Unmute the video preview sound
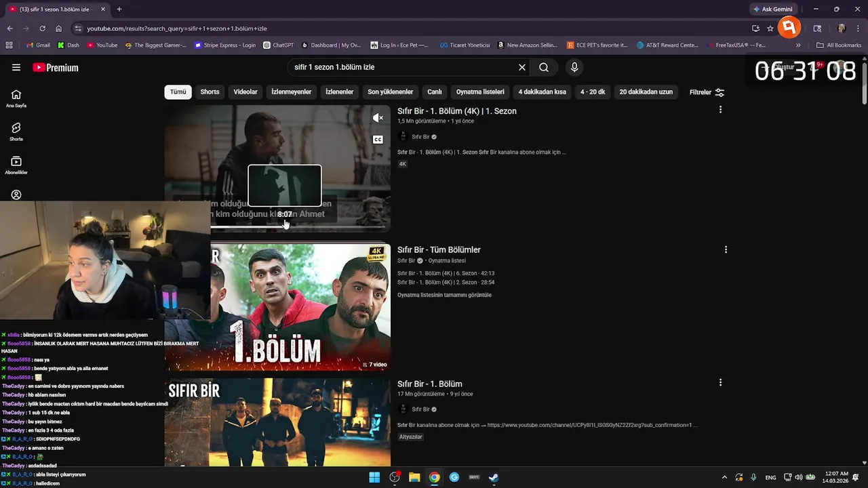This screenshot has width=868, height=488. [x=378, y=118]
